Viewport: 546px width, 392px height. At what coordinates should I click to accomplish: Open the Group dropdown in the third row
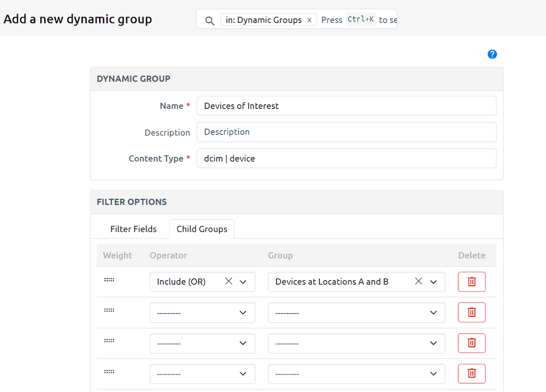[433, 343]
